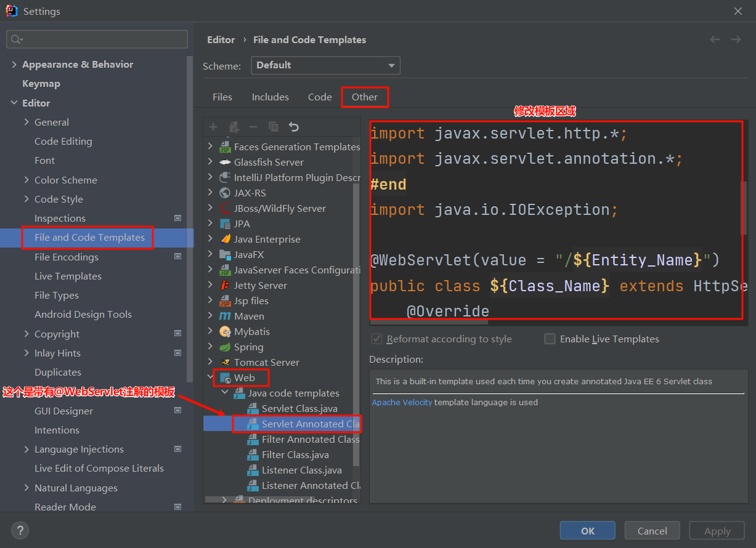Enable Live Templates checkbox
The image size is (756, 548).
tap(550, 339)
